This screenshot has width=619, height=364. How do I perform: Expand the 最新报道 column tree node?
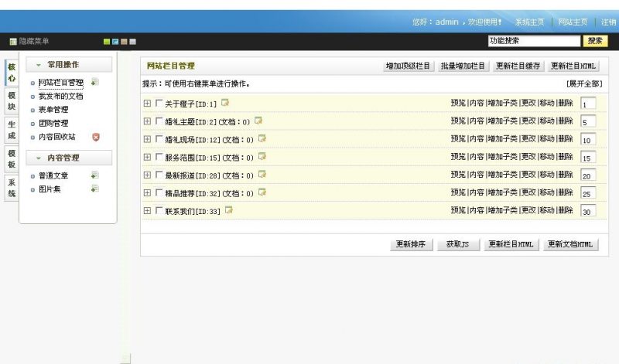147,175
